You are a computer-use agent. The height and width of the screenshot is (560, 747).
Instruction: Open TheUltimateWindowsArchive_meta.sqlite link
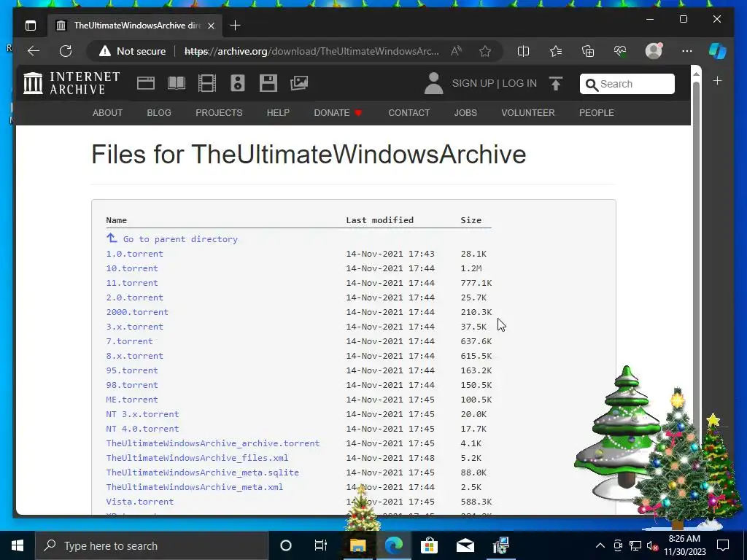[x=203, y=472]
